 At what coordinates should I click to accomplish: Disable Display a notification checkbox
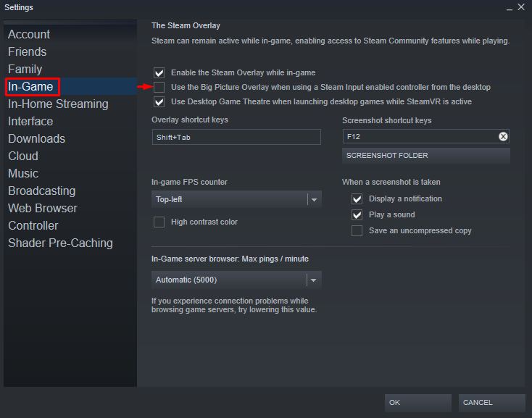(357, 198)
